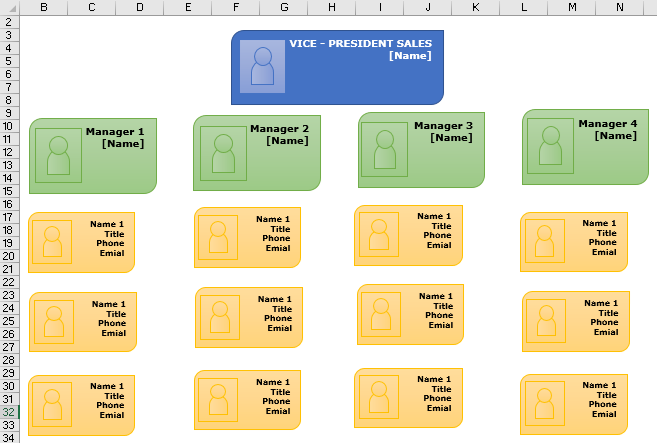
Task: Select column B header
Action: coord(44,8)
